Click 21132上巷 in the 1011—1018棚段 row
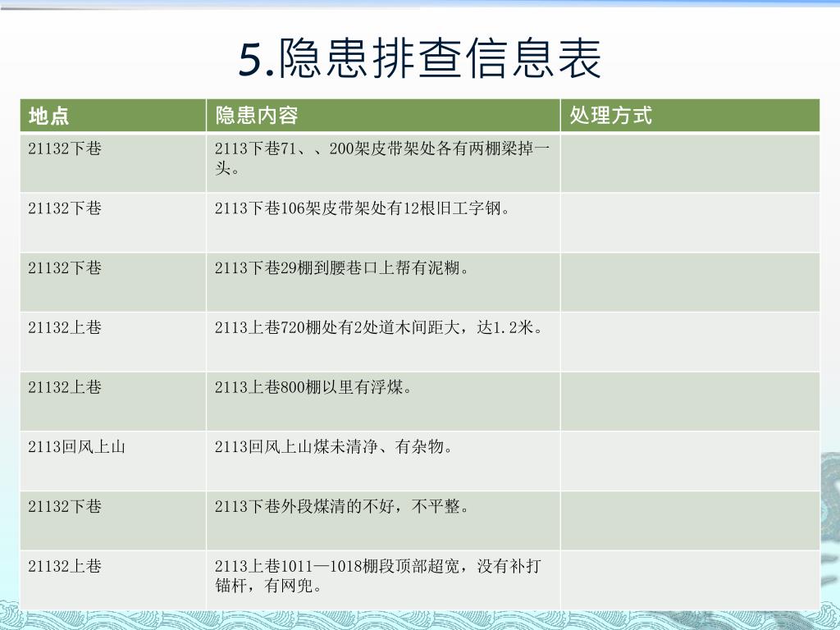Screen dimensions: 840x630 113,580
